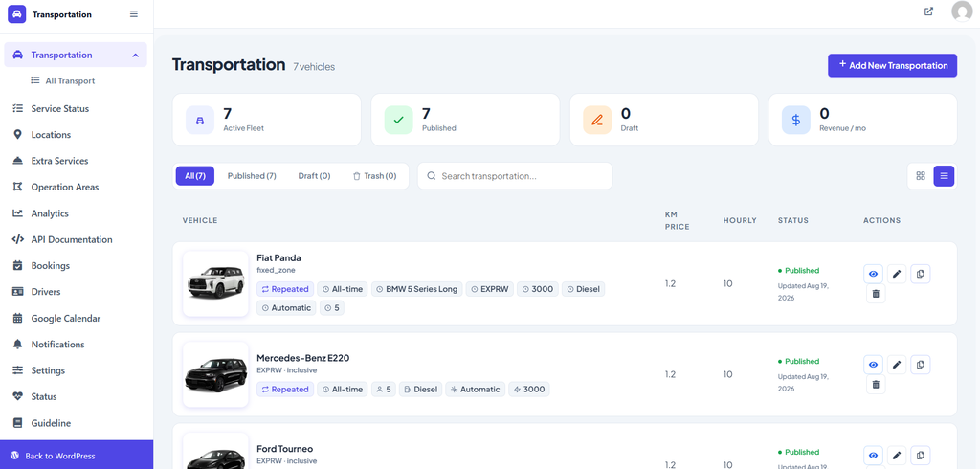980x469 pixels.
Task: Click the HOURLY column header
Action: click(x=740, y=221)
